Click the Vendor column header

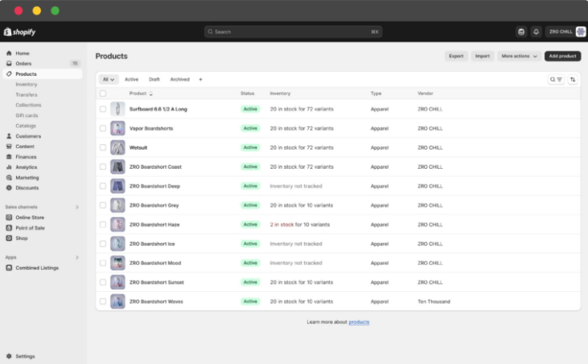pos(426,94)
